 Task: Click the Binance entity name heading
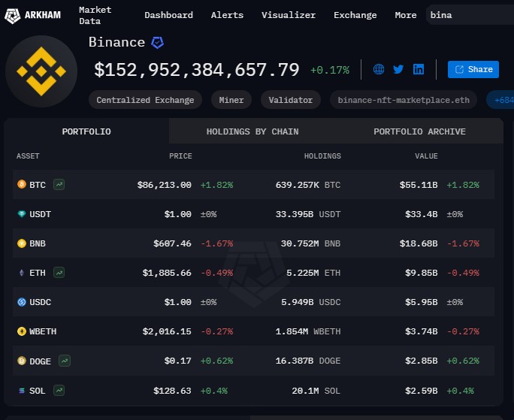(x=116, y=42)
